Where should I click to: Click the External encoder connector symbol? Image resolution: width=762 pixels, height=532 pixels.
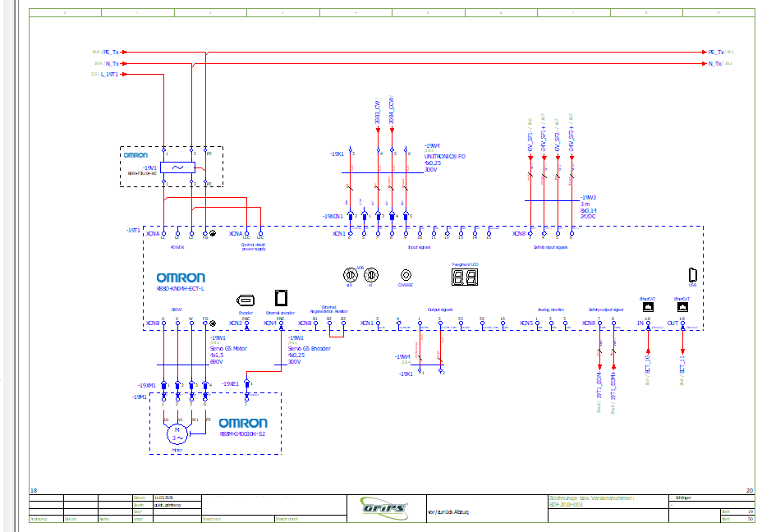coord(281,297)
